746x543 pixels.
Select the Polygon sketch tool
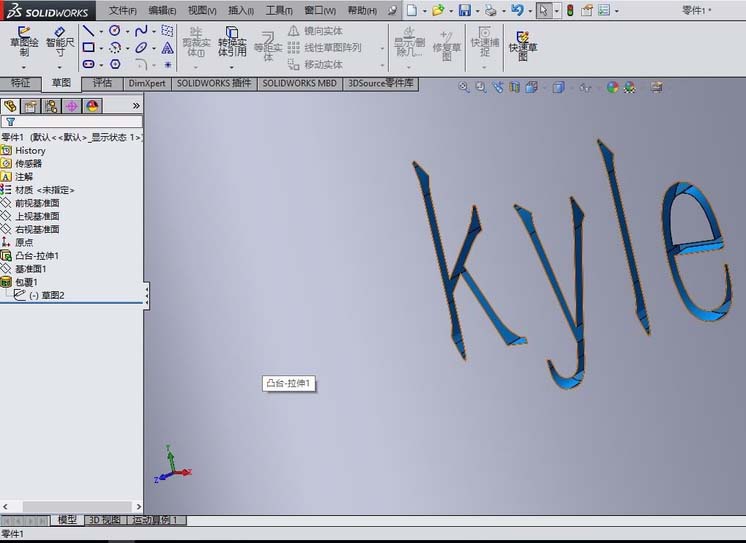tap(115, 64)
